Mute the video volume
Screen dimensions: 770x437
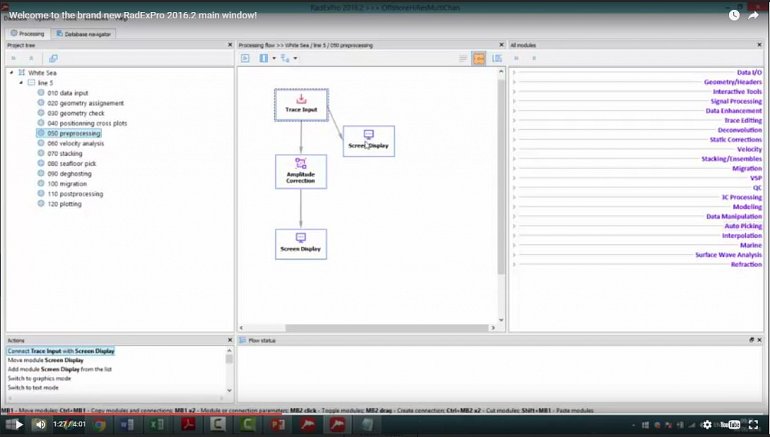pyautogui.click(x=41, y=425)
